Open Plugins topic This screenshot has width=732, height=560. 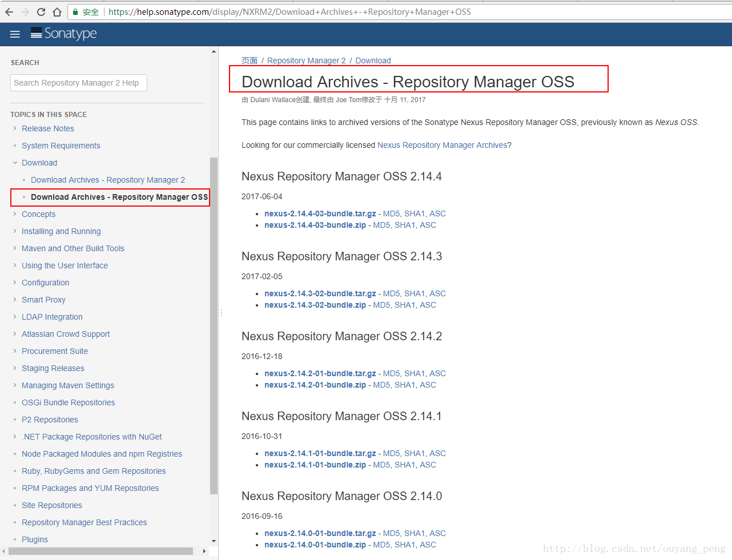pos(35,539)
